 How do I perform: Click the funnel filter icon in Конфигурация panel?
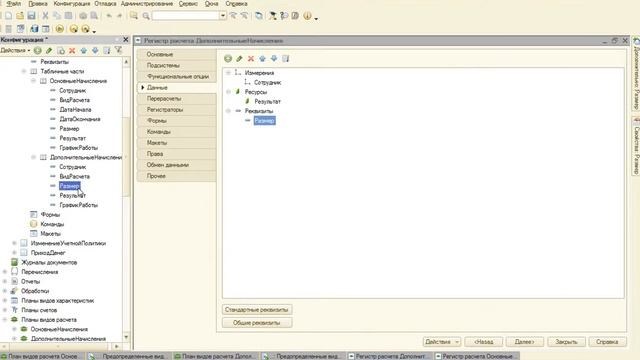pyautogui.click(x=118, y=50)
